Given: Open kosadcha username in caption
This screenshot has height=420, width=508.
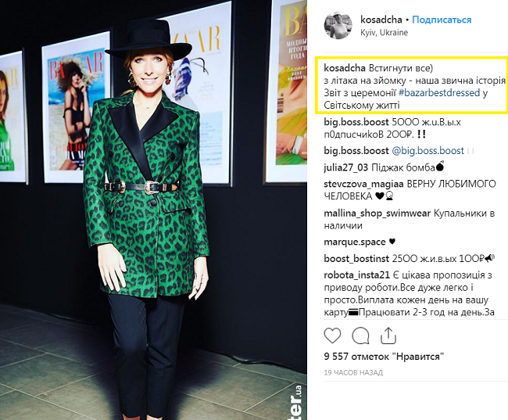Looking at the screenshot, I should tap(345, 68).
